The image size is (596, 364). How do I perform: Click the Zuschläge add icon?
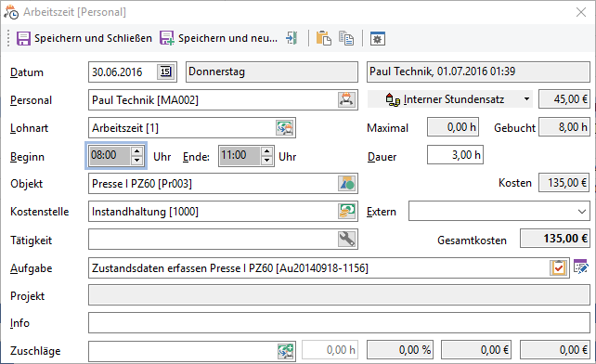[286, 351]
